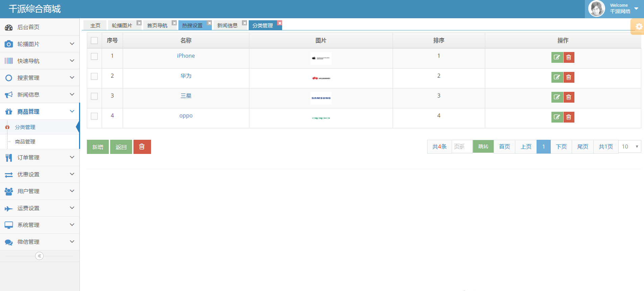
Task: Expand the 新闻信息 sidebar menu
Action: click(40, 95)
